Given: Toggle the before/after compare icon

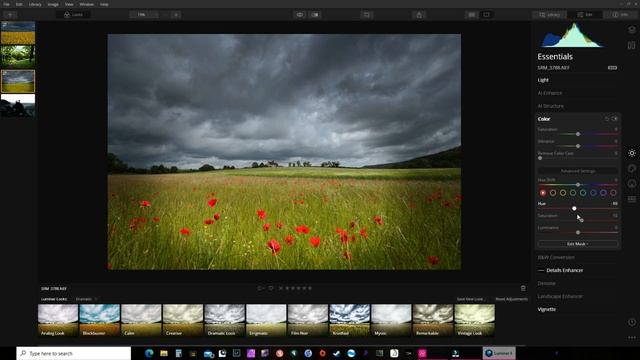Looking at the screenshot, I should pyautogui.click(x=315, y=15).
